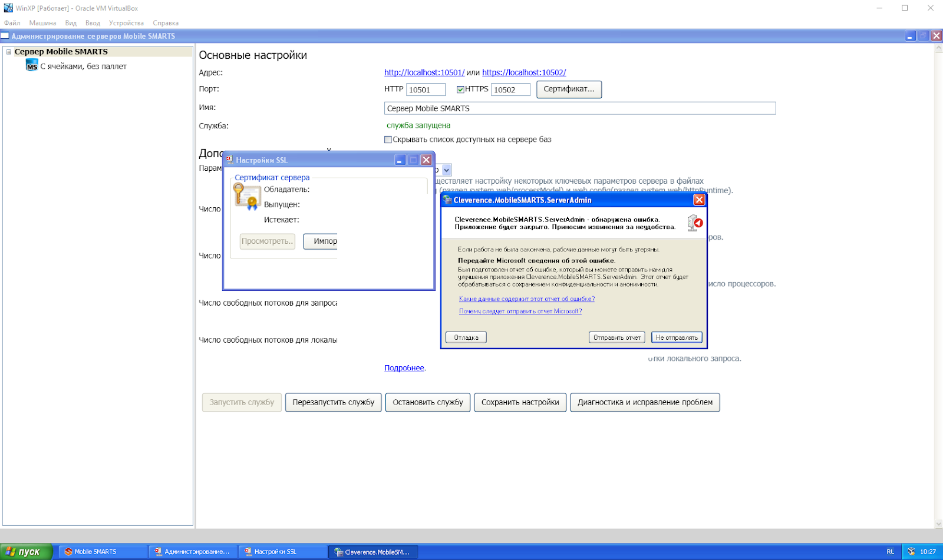Screen dimensions: 943x560
Task: Click Сохранить настройки button
Action: (x=520, y=402)
